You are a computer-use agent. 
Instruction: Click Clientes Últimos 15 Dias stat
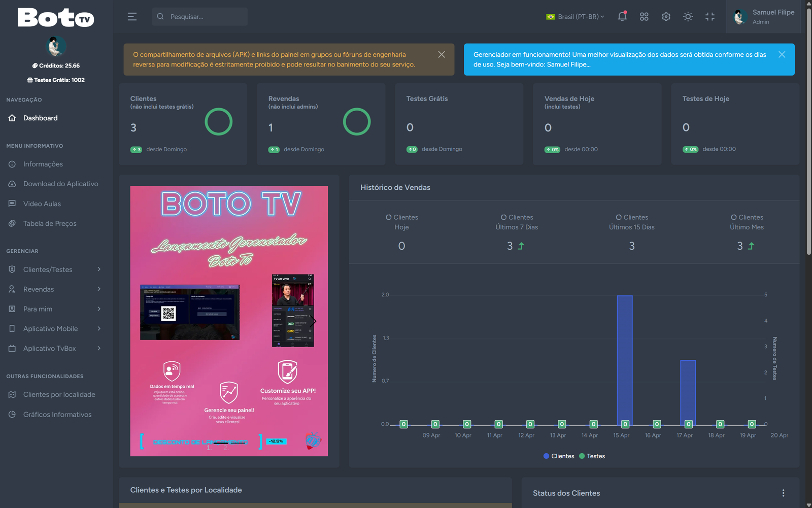click(x=632, y=232)
